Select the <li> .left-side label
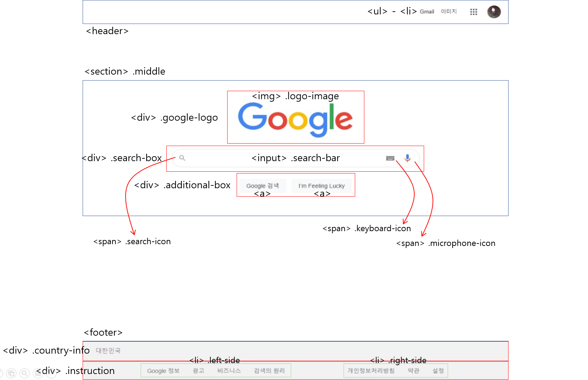This screenshot has width=588, height=380. pos(215,360)
